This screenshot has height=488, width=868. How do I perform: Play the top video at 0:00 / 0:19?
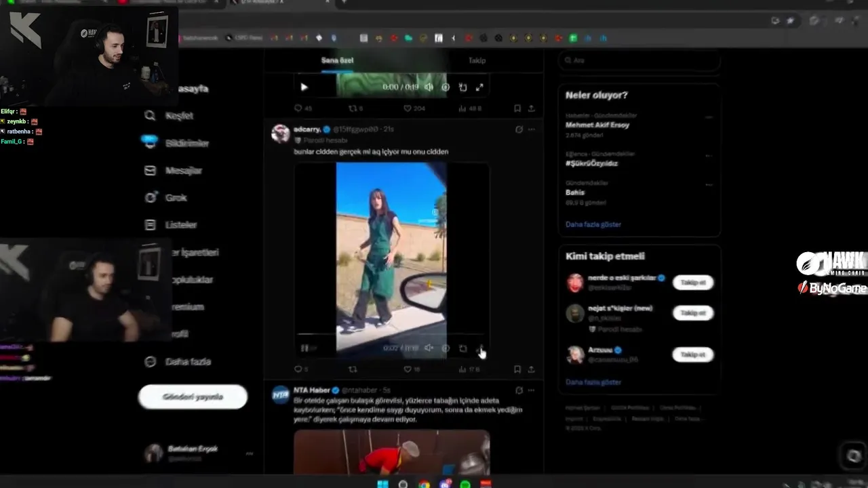click(x=304, y=87)
